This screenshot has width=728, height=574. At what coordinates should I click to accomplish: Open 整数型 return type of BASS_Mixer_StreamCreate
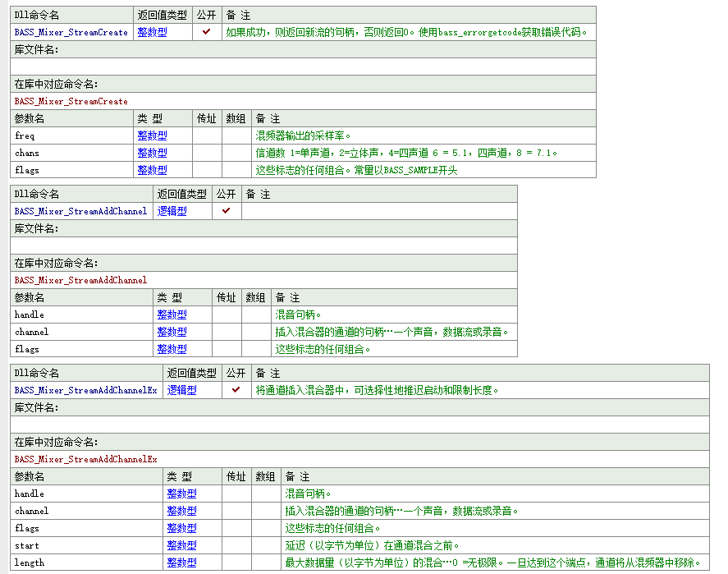pos(152,32)
